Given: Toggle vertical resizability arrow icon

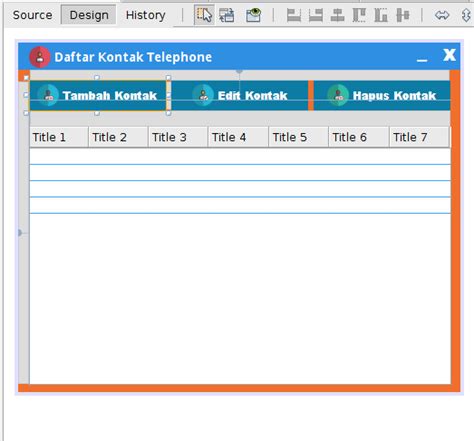Looking at the screenshot, I should [466, 15].
